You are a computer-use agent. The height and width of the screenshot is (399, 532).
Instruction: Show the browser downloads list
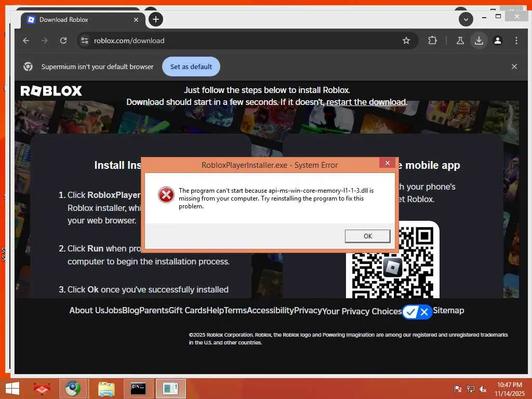478,41
